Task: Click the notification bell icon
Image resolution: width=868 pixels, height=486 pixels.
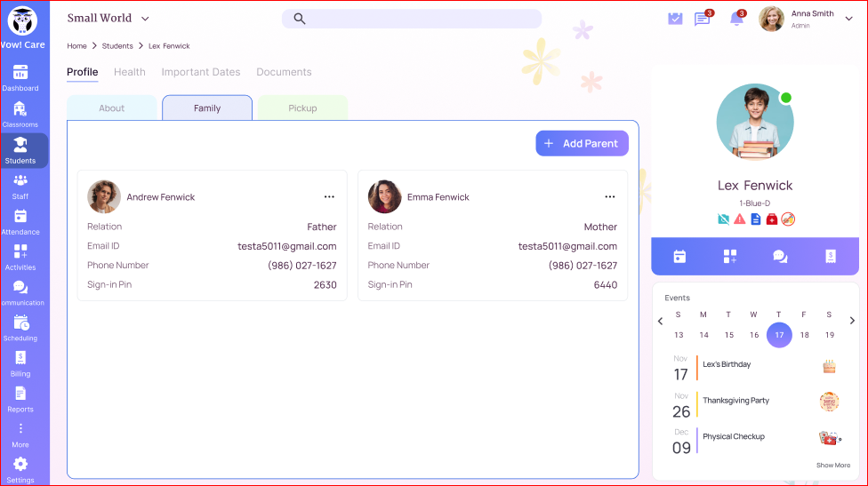Action: pyautogui.click(x=736, y=19)
